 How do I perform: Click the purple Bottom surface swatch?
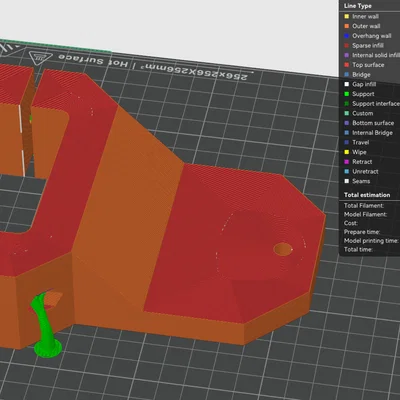(x=347, y=123)
